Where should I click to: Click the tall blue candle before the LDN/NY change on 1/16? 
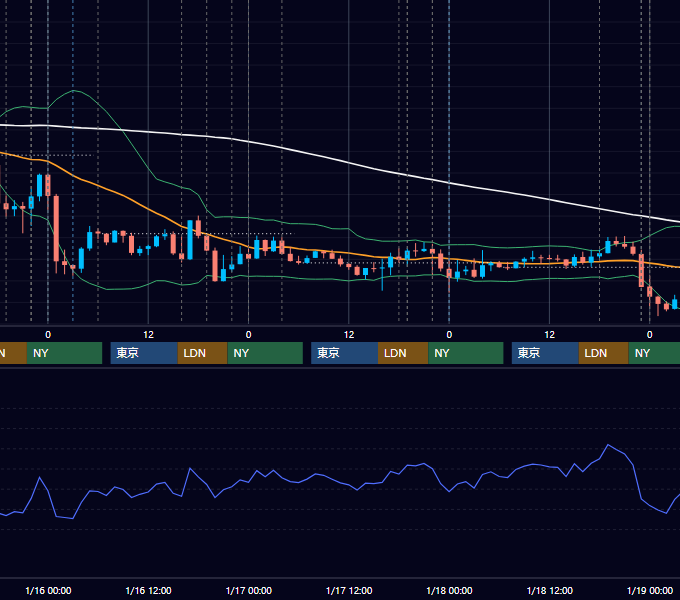click(x=190, y=240)
